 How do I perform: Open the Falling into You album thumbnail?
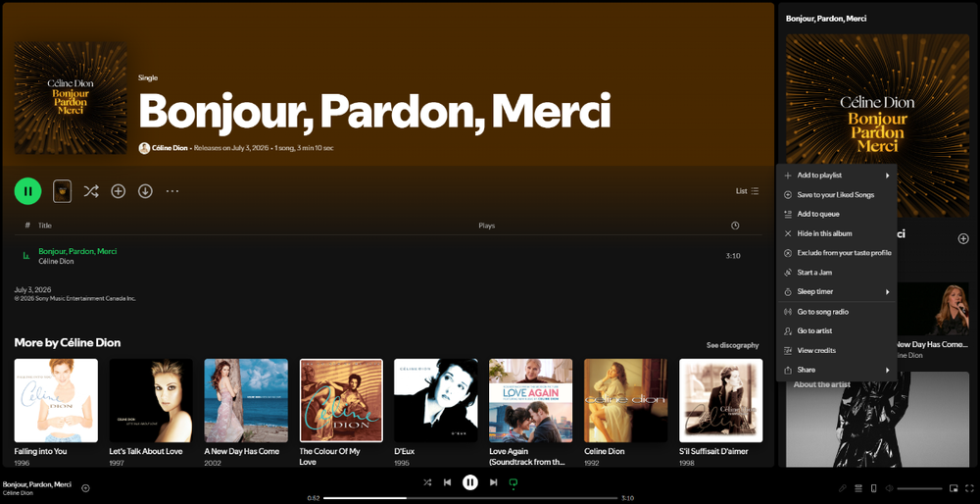click(56, 400)
